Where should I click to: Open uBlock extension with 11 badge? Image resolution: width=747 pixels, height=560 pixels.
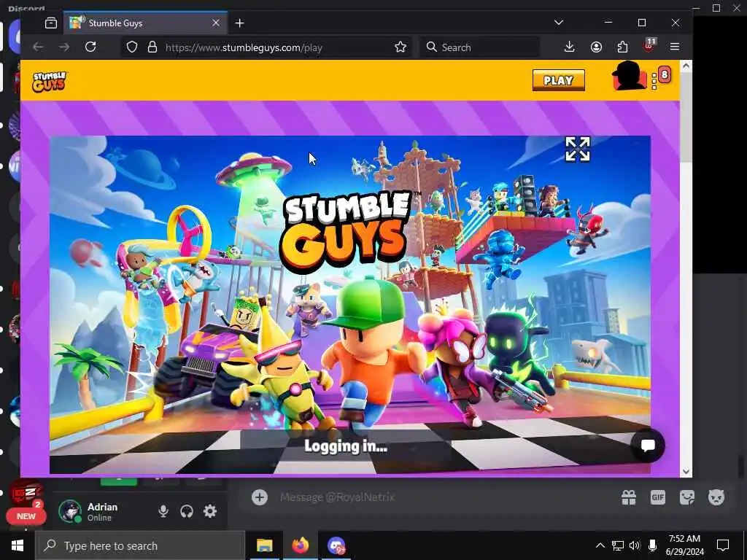coord(649,46)
